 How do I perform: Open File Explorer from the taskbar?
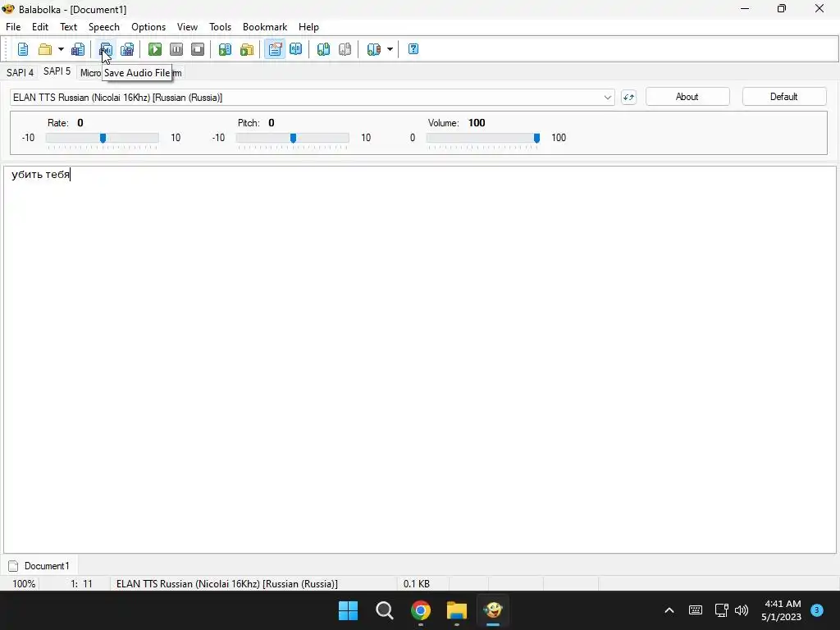(x=457, y=610)
